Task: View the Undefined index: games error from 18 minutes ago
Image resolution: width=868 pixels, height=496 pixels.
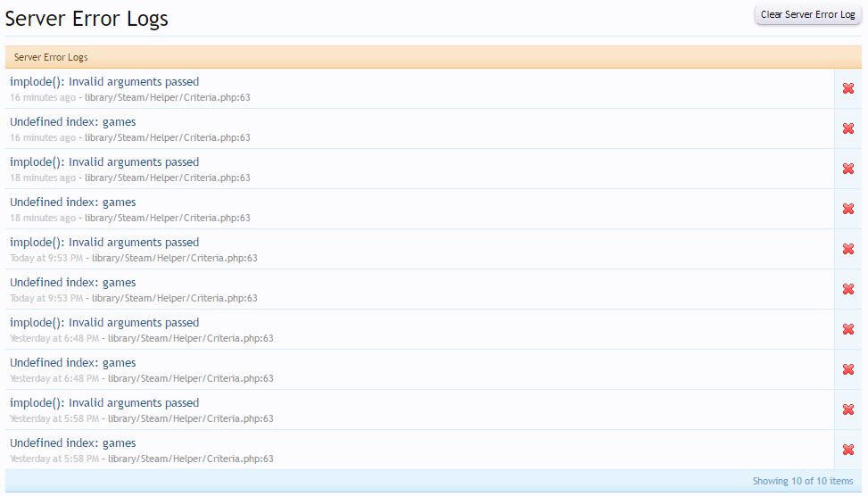Action: tap(73, 203)
